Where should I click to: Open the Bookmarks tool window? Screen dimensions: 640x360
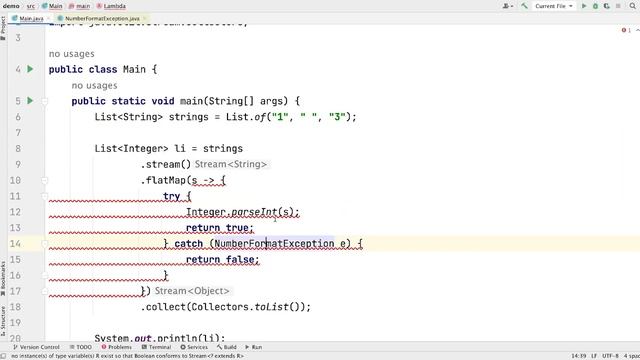point(3,279)
